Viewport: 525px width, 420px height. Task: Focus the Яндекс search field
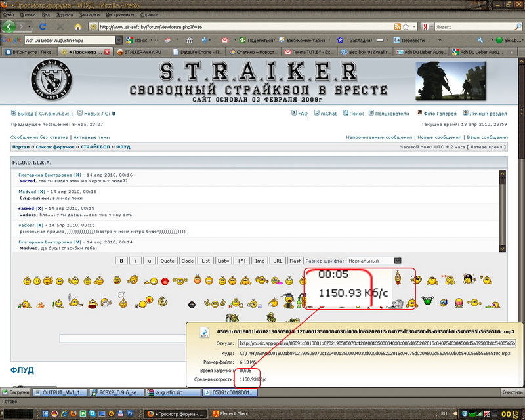tap(474, 26)
